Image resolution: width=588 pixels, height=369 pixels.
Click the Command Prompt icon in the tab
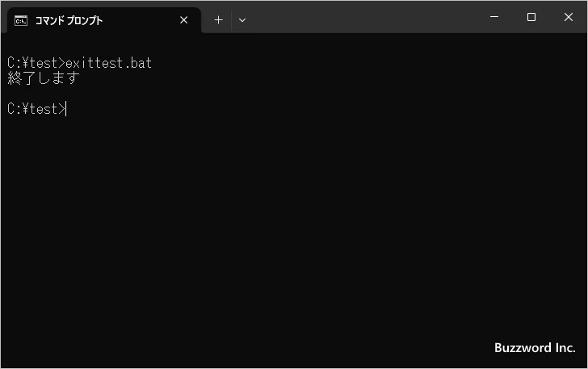(x=21, y=20)
